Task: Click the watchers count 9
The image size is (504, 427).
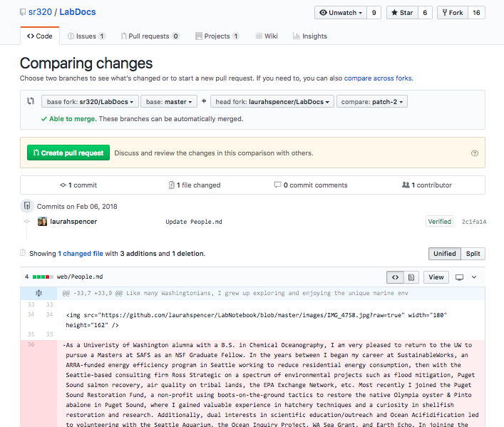Action: click(x=374, y=13)
